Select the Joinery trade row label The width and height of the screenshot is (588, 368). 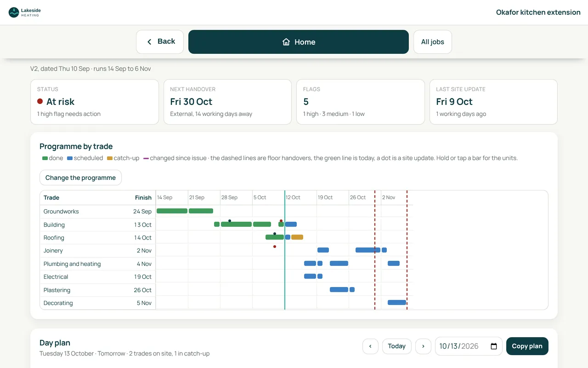[53, 251]
